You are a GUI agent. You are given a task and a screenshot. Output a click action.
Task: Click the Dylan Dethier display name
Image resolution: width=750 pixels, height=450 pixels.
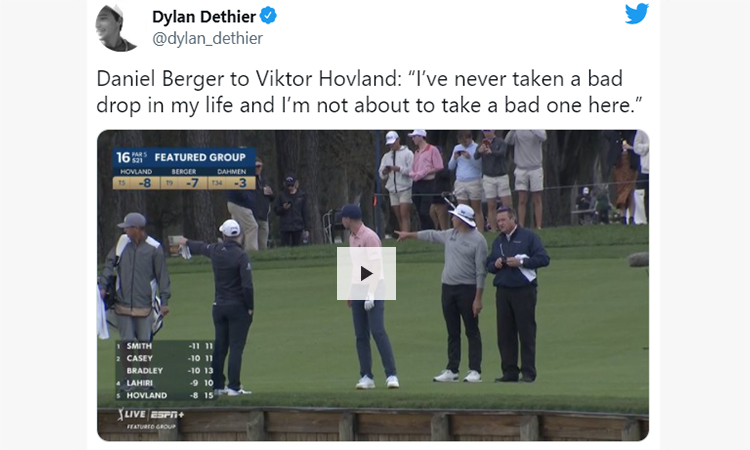coord(204,17)
